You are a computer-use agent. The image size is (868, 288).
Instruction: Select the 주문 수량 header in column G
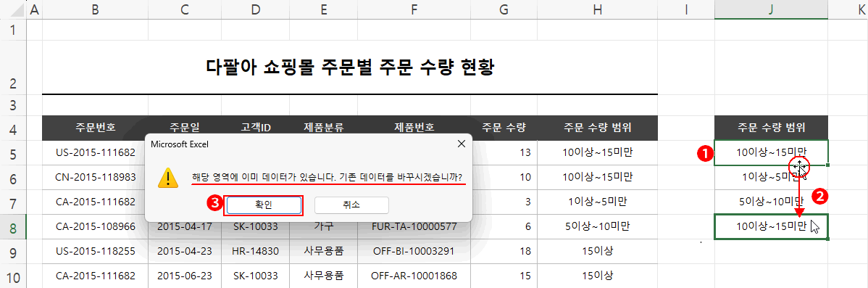pos(504,128)
